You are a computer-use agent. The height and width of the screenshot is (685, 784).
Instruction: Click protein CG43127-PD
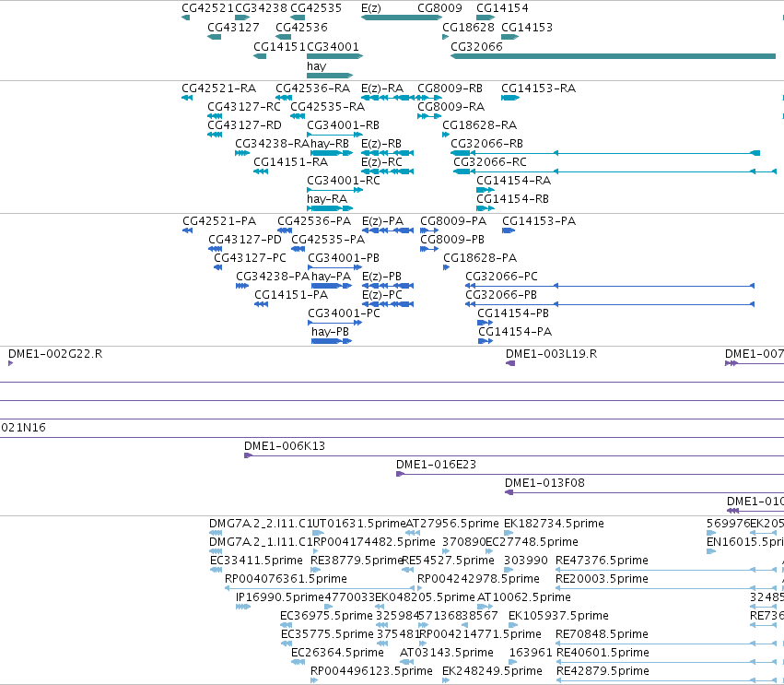coord(245,239)
